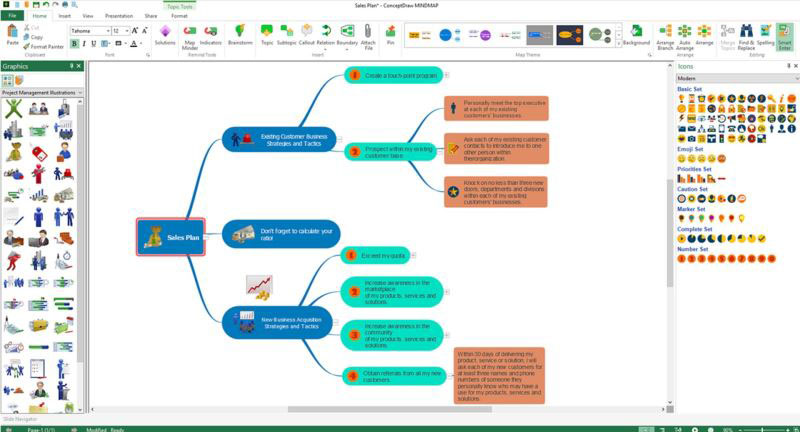The width and height of the screenshot is (800, 432).
Task: Insert a Subtopic
Action: tap(287, 35)
